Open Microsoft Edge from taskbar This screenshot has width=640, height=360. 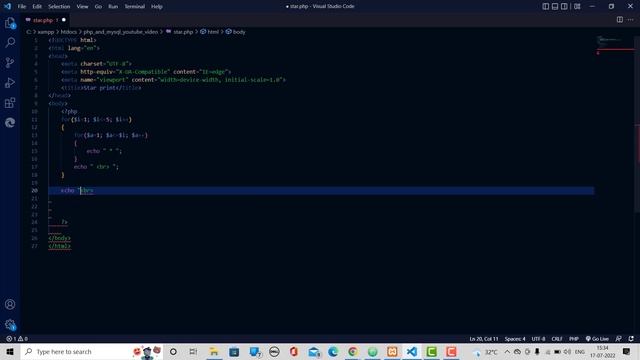click(333, 351)
